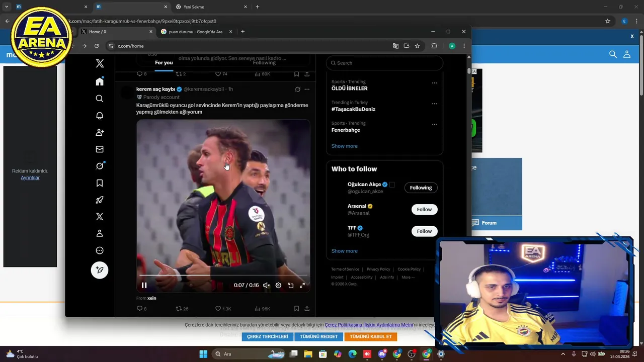Bookmark page with star in front window
The height and width of the screenshot is (362, 644).
417,46
